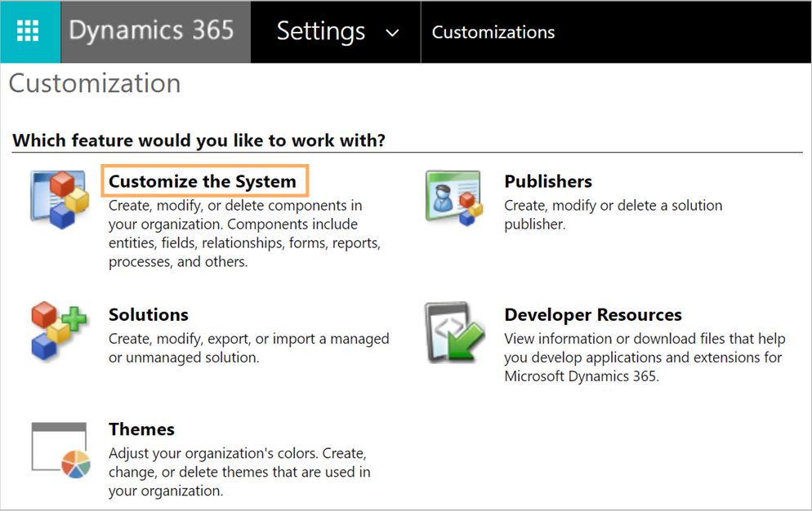Open the Customize the System link

click(x=202, y=181)
